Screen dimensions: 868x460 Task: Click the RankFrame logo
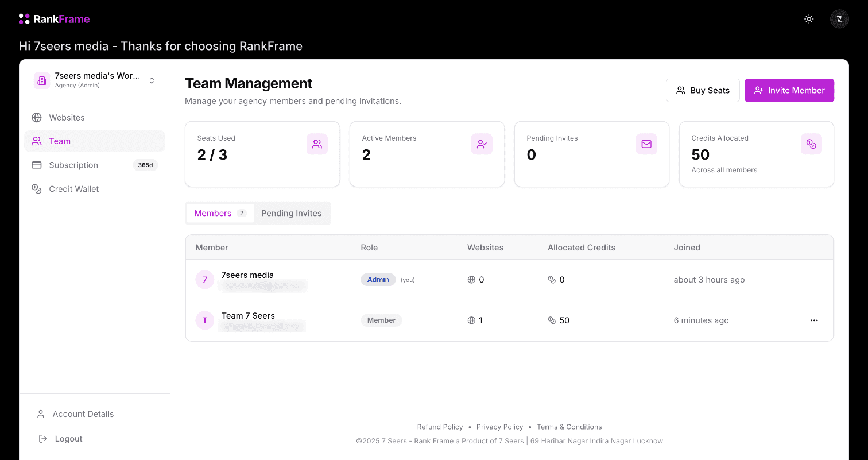(x=54, y=19)
